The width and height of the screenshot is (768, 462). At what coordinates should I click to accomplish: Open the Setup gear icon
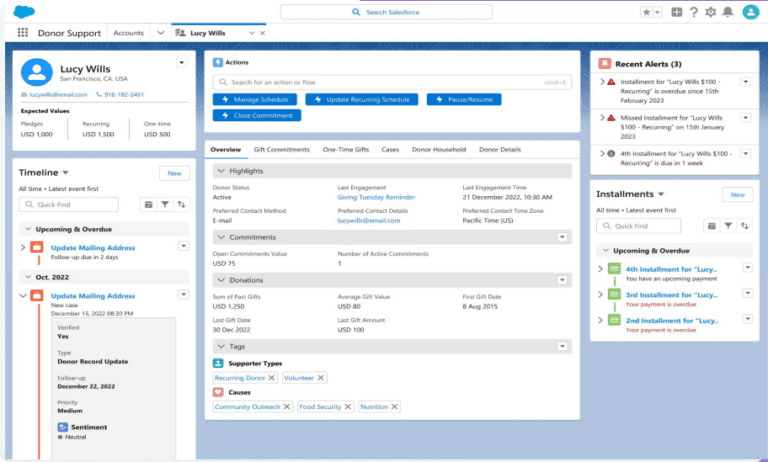(x=711, y=12)
